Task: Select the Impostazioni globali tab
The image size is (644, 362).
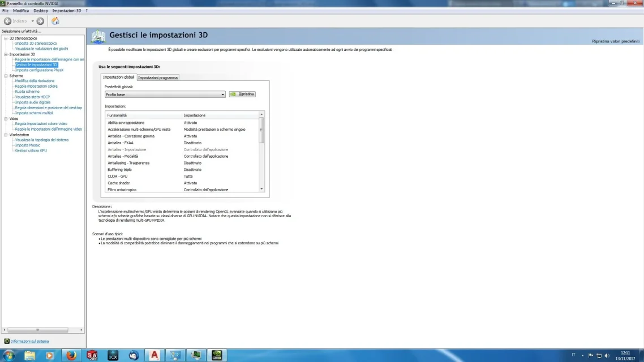Action: 119,77
